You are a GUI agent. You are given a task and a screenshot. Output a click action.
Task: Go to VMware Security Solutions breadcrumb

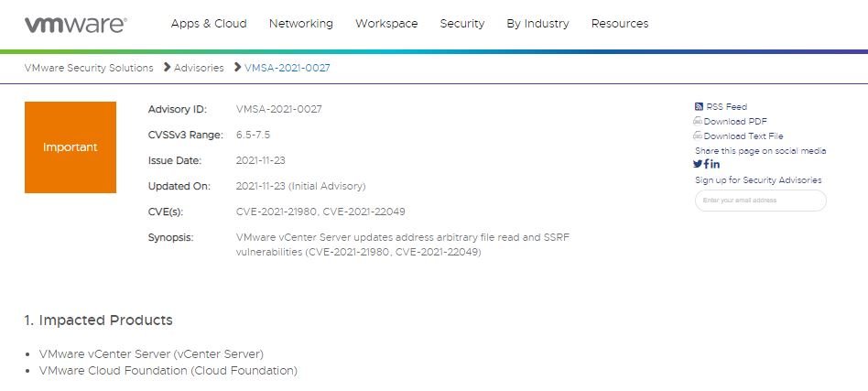click(89, 68)
